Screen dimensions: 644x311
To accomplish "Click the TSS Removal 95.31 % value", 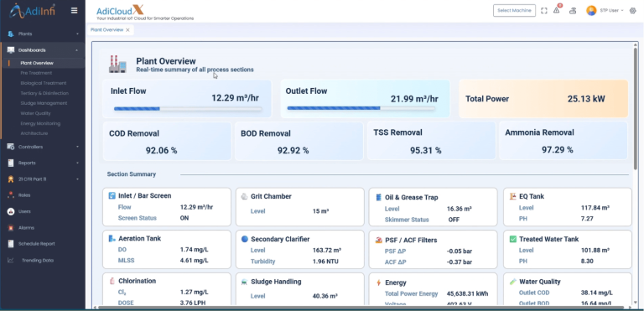I will (425, 151).
